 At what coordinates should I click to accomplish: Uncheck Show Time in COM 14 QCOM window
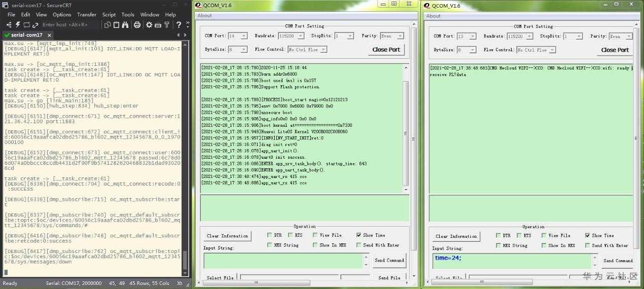(x=359, y=235)
